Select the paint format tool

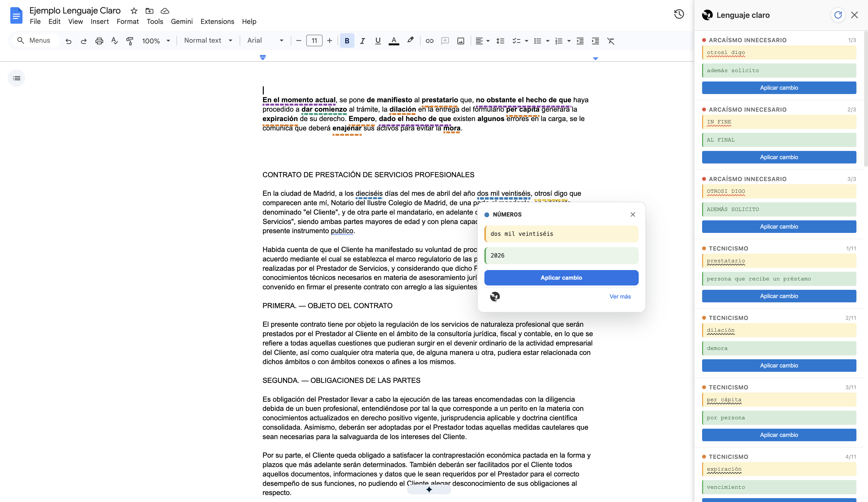tap(130, 41)
